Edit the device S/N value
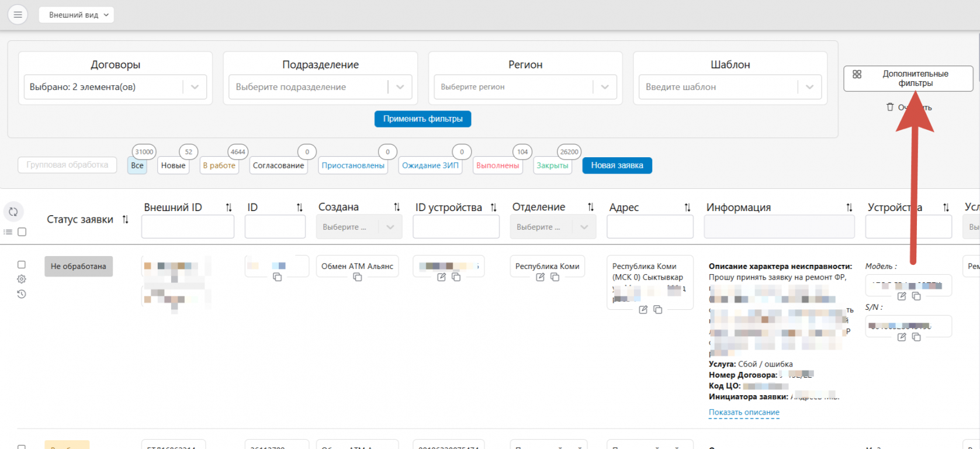 [902, 337]
